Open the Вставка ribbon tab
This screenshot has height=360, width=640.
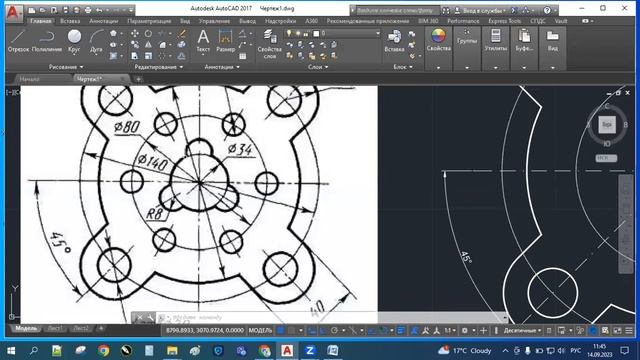coord(70,21)
